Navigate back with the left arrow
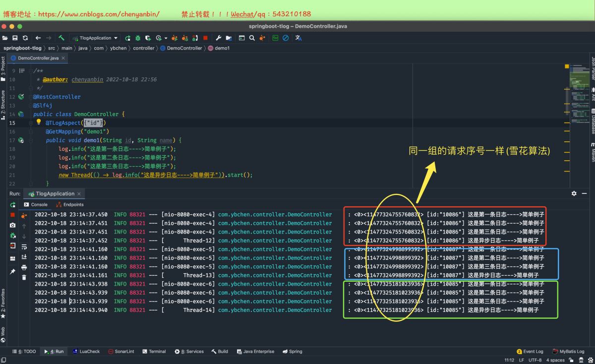The width and height of the screenshot is (595, 364). 38,38
